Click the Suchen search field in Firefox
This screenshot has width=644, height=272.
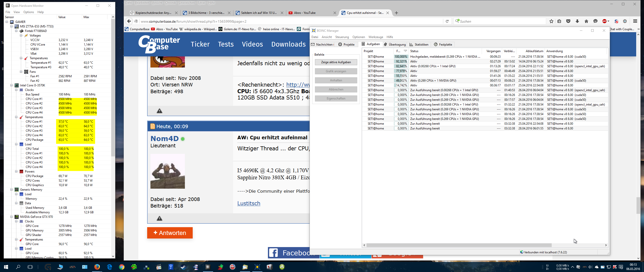tap(501, 21)
